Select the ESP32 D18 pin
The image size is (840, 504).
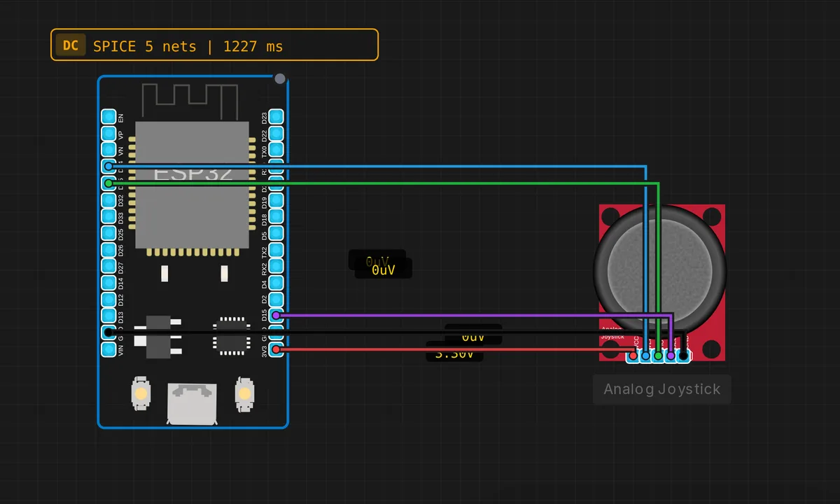click(276, 217)
